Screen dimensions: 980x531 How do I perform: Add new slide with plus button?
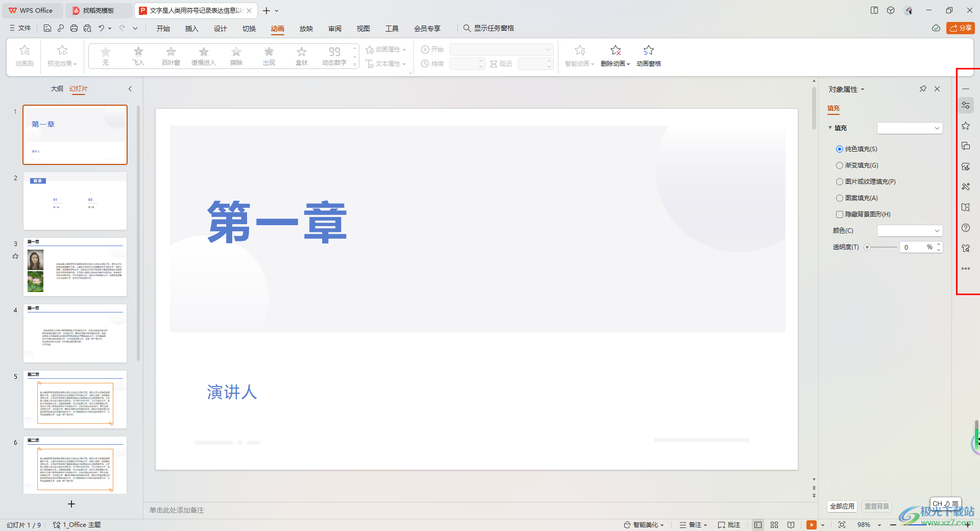click(71, 504)
